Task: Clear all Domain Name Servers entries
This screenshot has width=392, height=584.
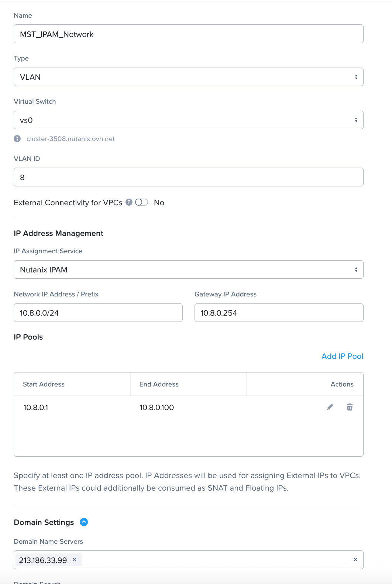Action: [x=355, y=560]
